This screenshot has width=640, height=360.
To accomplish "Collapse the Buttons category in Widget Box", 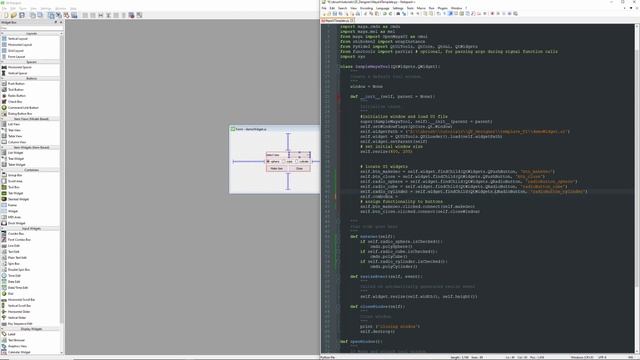I will (x=31, y=78).
